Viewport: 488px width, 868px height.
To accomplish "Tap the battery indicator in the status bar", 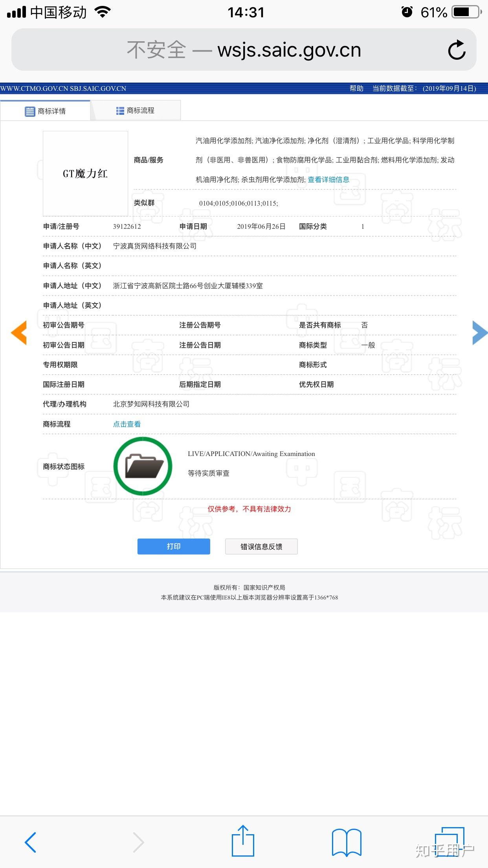I will point(467,12).
